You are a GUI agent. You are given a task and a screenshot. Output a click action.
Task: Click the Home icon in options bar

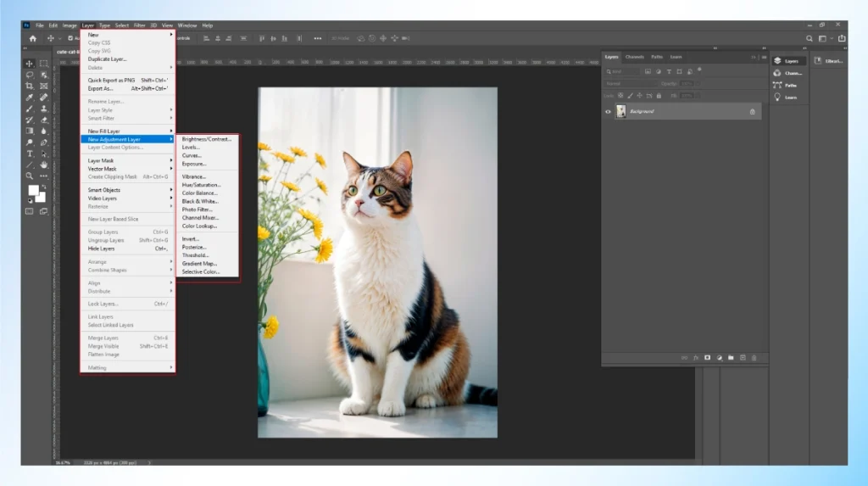coord(33,38)
